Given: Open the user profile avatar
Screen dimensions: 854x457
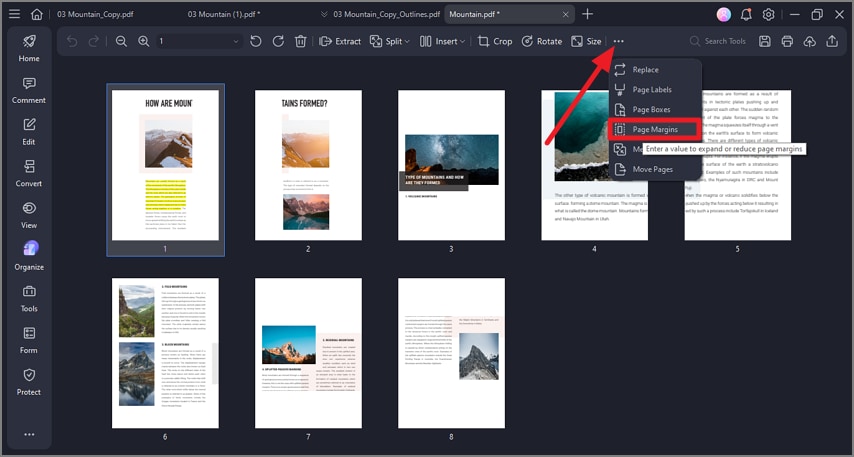Looking at the screenshot, I should tap(723, 14).
